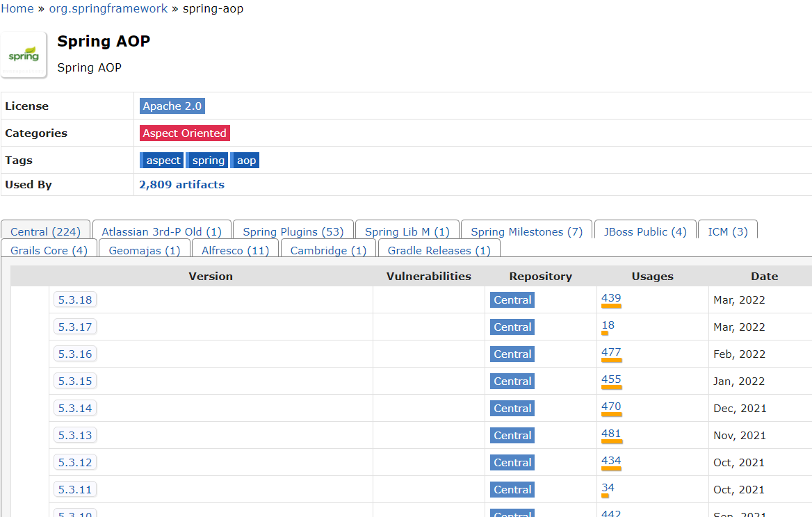Click the spring-aop breadcrumb text
This screenshot has height=517, width=812.
click(x=213, y=9)
